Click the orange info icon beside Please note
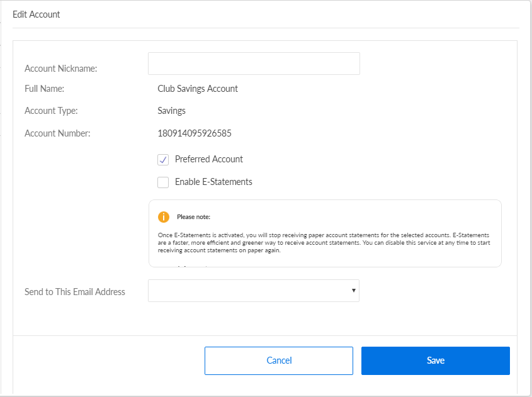This screenshot has width=532, height=397. coord(164,217)
